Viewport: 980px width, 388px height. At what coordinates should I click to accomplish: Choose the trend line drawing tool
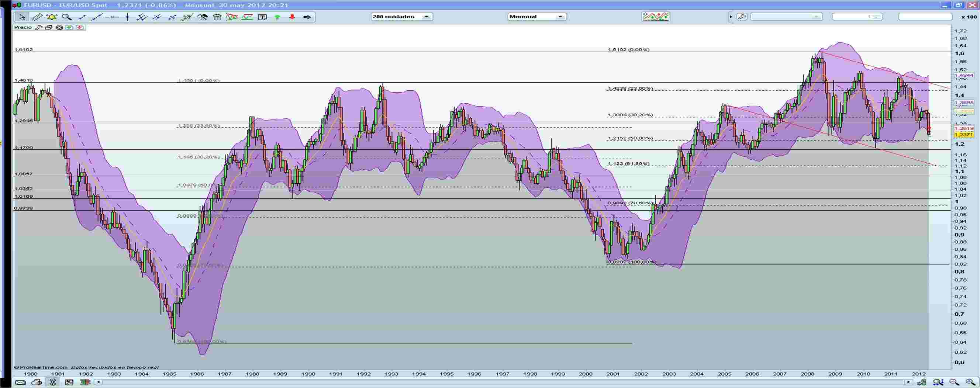[97, 17]
